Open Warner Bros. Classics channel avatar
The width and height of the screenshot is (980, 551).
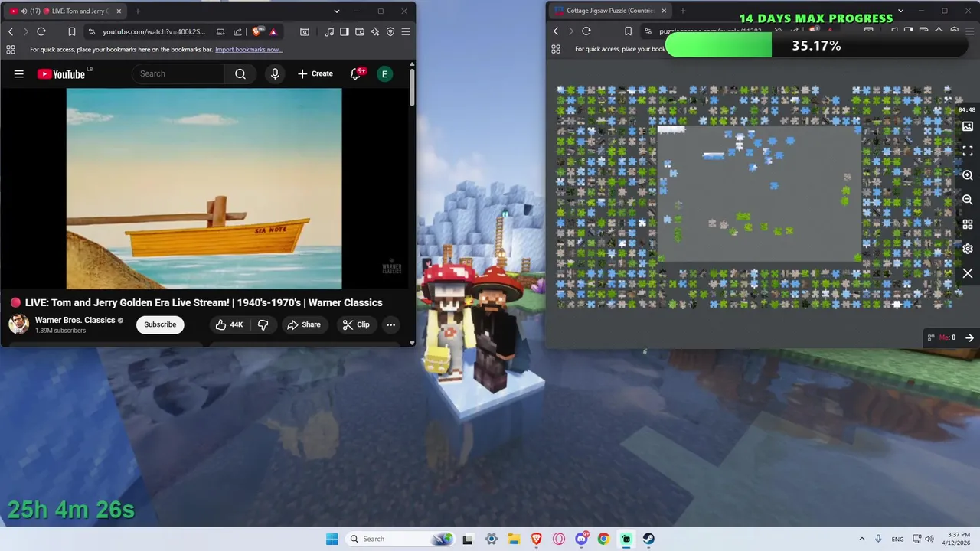pyautogui.click(x=19, y=324)
